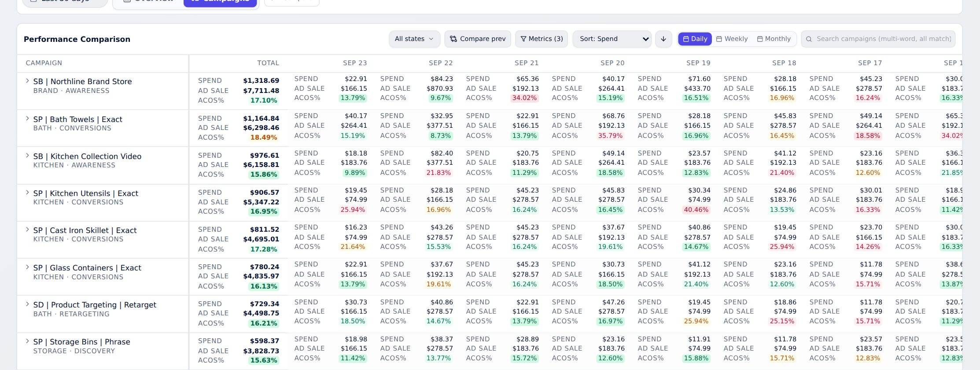This screenshot has width=980, height=370.
Task: Expand the SP | Glass Containers | Exact row
Action: click(27, 267)
